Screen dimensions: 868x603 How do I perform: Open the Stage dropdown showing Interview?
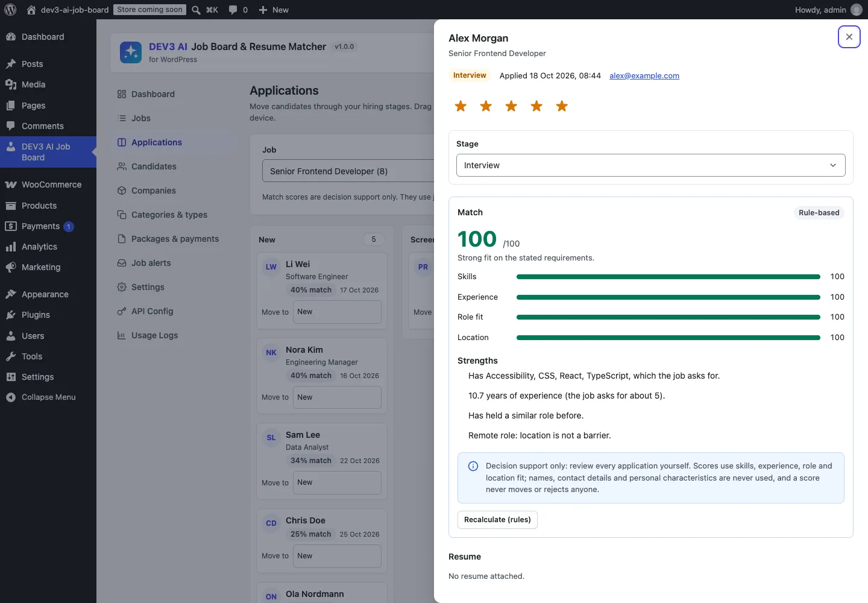650,165
